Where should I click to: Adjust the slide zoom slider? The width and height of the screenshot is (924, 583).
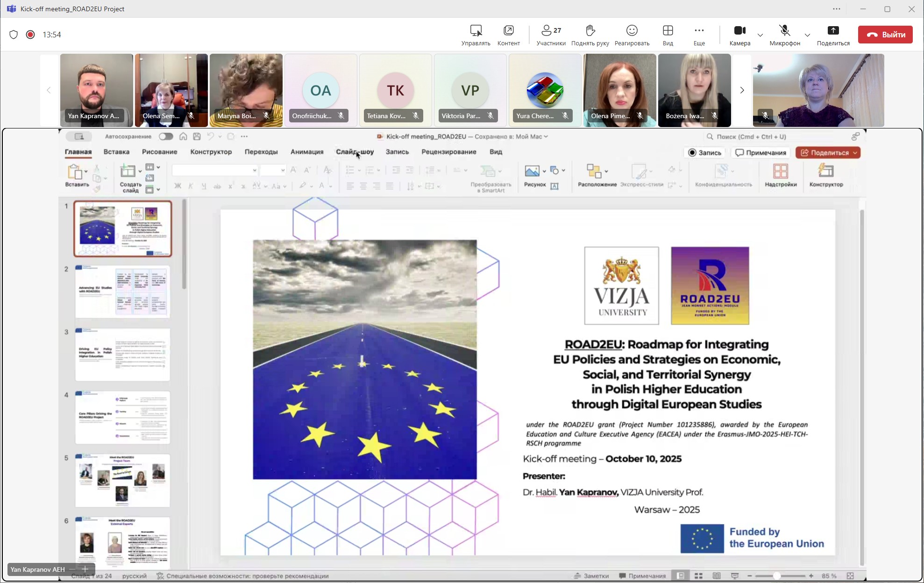click(x=776, y=576)
